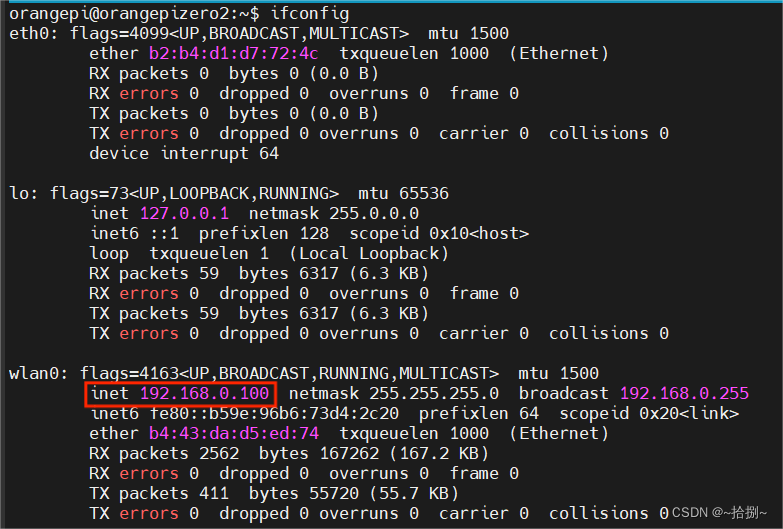Click netmask 255.0.0.0 value
The height and width of the screenshot is (529, 783).
(374, 213)
